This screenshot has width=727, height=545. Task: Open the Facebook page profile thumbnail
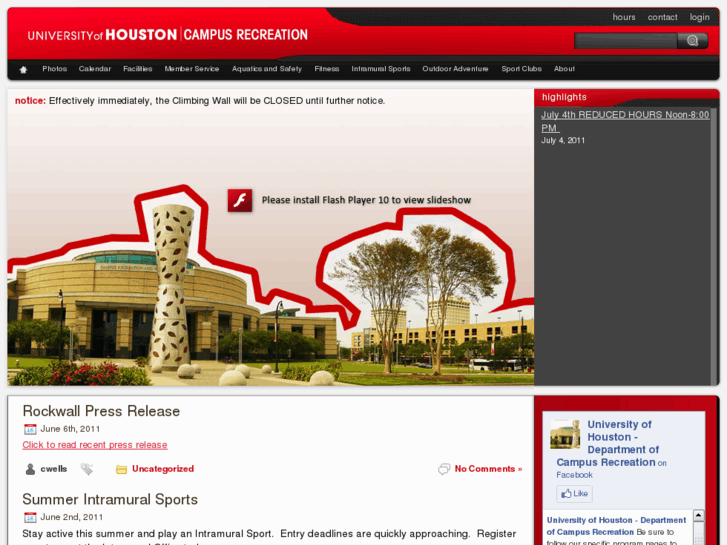(565, 434)
